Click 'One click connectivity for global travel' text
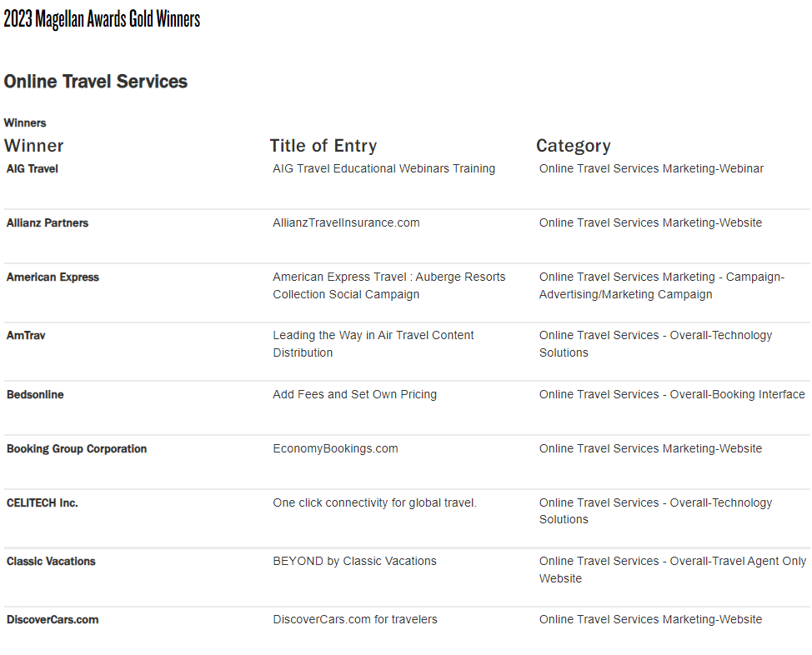 click(x=374, y=503)
